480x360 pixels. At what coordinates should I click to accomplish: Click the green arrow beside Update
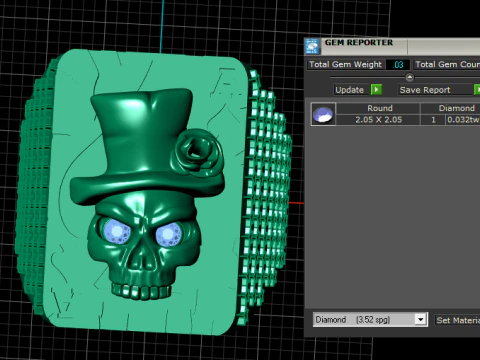(376, 90)
